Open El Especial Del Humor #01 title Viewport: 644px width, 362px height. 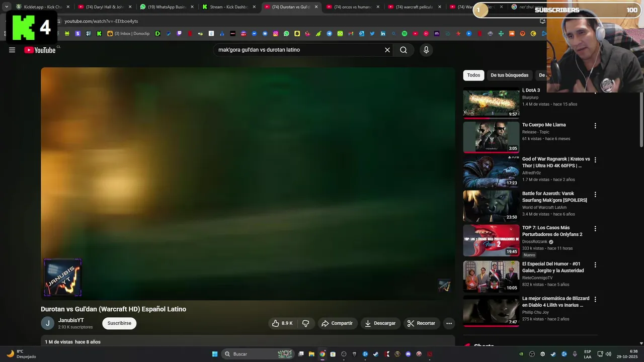click(553, 267)
